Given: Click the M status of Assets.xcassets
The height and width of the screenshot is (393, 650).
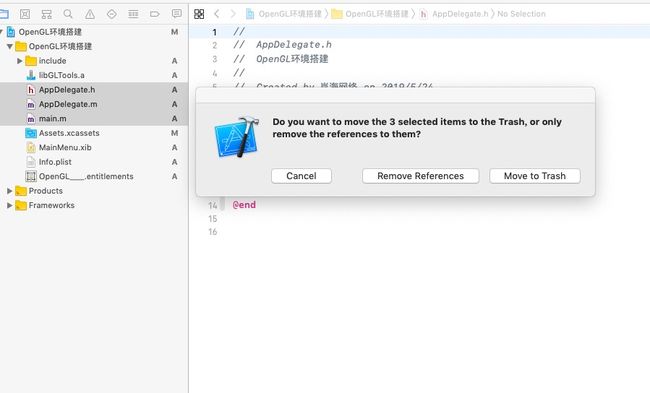Looking at the screenshot, I should [175, 133].
